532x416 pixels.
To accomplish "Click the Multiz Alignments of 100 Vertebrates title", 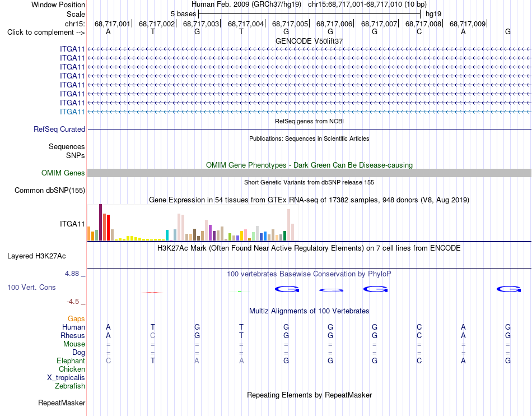I will 309,311.
